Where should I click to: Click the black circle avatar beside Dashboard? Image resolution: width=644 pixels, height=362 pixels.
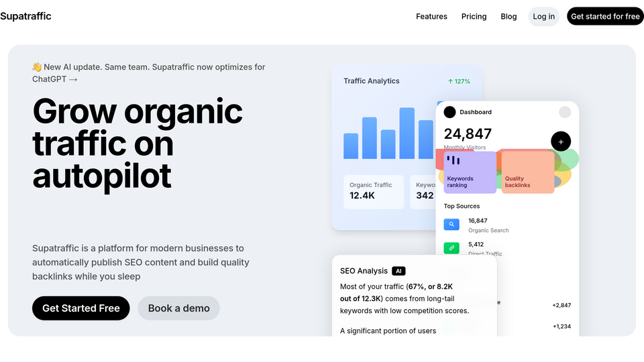[x=449, y=112]
